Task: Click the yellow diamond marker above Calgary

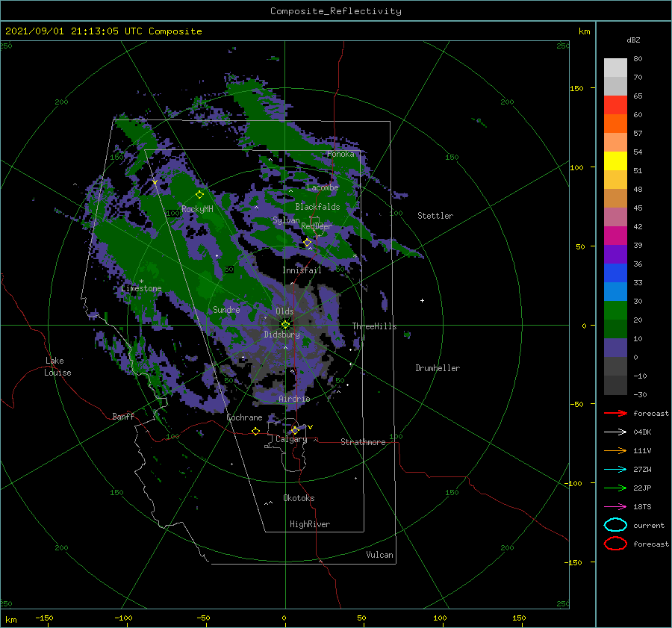Action: (295, 430)
